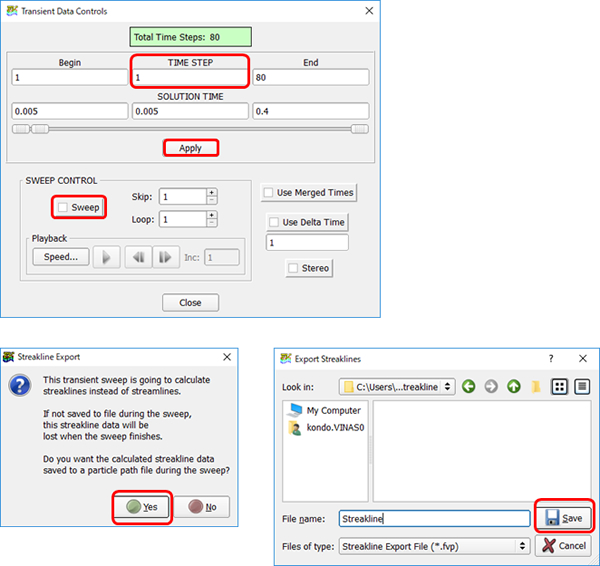Increase the Skip value with stepper
600x566 pixels.
(x=211, y=193)
